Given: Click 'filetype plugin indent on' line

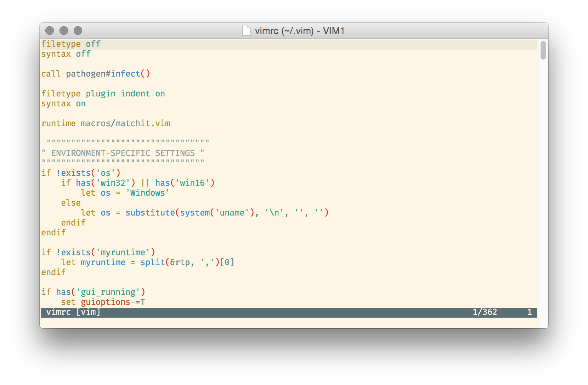Looking at the screenshot, I should point(103,94).
